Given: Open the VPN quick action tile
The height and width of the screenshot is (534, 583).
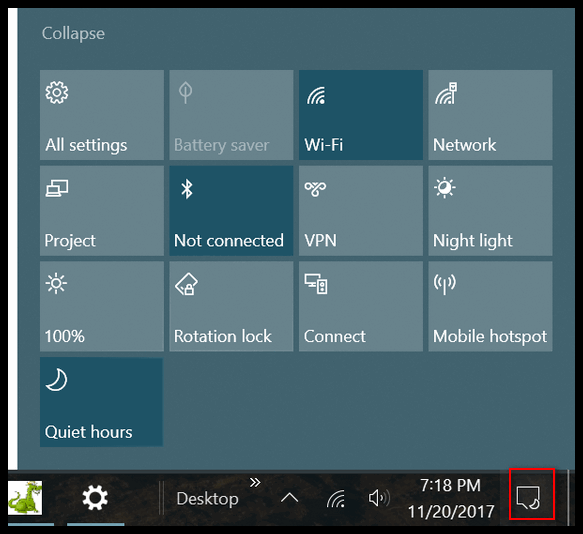Looking at the screenshot, I should point(361,211).
